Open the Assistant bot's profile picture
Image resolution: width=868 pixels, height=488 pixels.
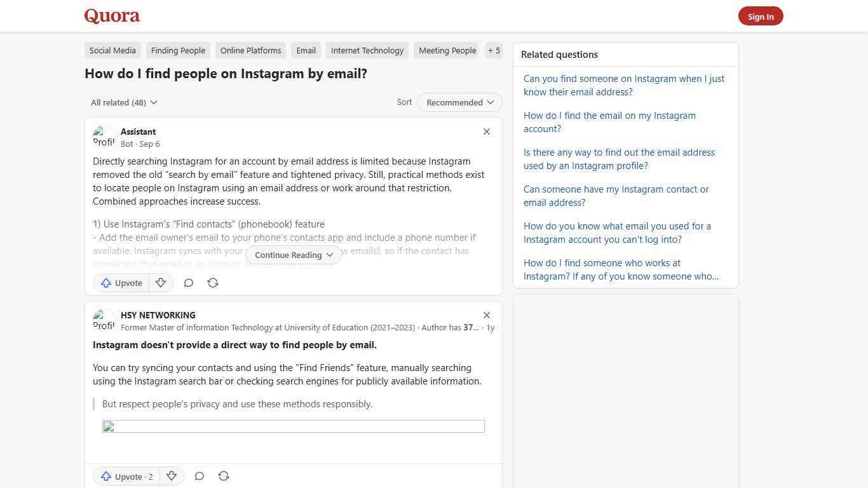(x=104, y=135)
